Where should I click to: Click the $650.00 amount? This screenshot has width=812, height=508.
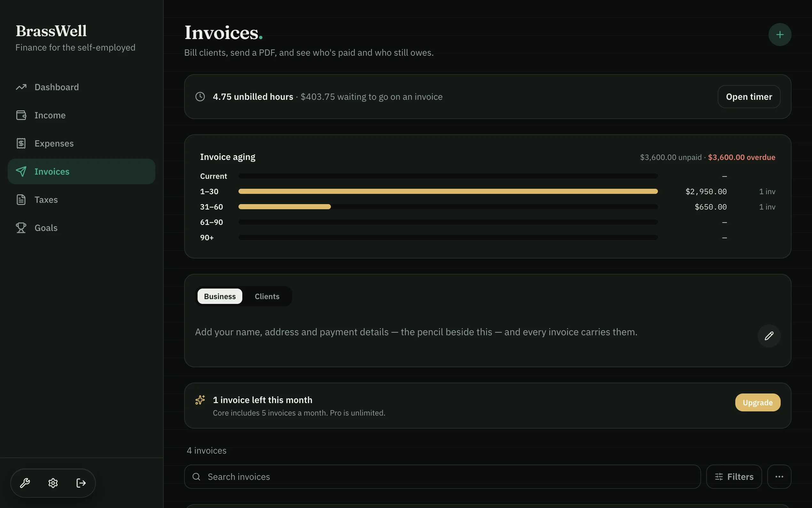(x=710, y=207)
